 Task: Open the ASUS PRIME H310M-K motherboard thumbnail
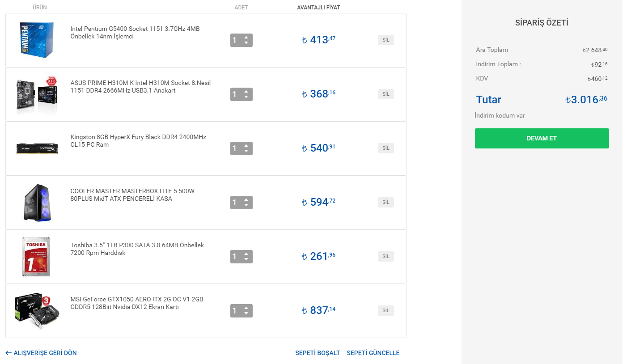click(x=38, y=94)
